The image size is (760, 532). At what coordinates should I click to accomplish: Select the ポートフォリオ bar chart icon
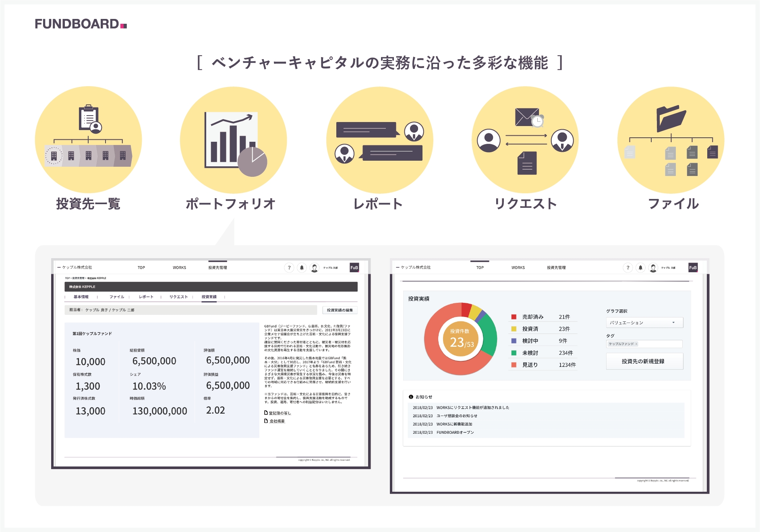tap(233, 140)
